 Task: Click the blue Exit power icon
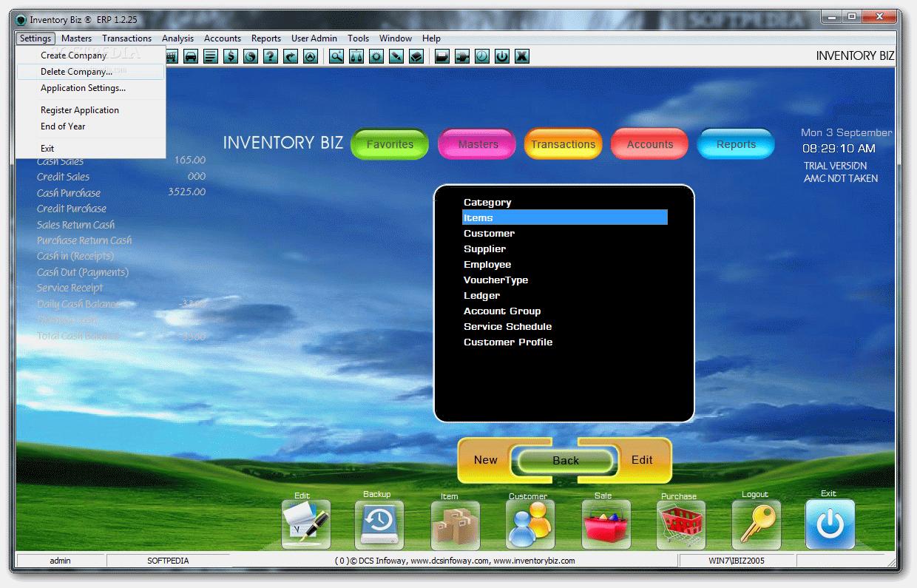point(830,524)
